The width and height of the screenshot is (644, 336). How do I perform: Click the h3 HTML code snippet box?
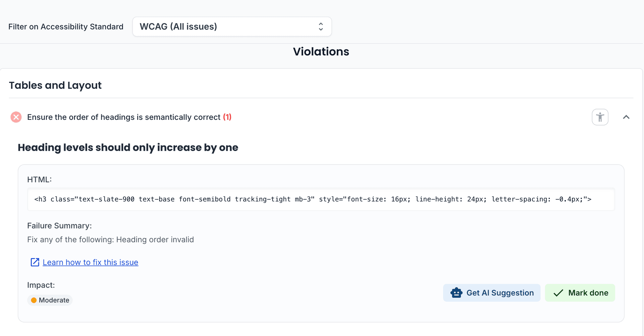(x=321, y=199)
